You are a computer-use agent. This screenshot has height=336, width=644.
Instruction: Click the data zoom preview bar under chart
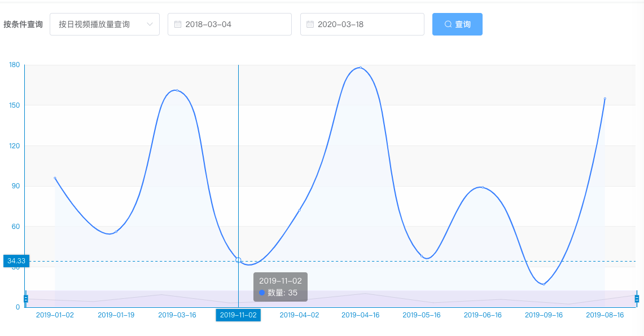click(339, 299)
